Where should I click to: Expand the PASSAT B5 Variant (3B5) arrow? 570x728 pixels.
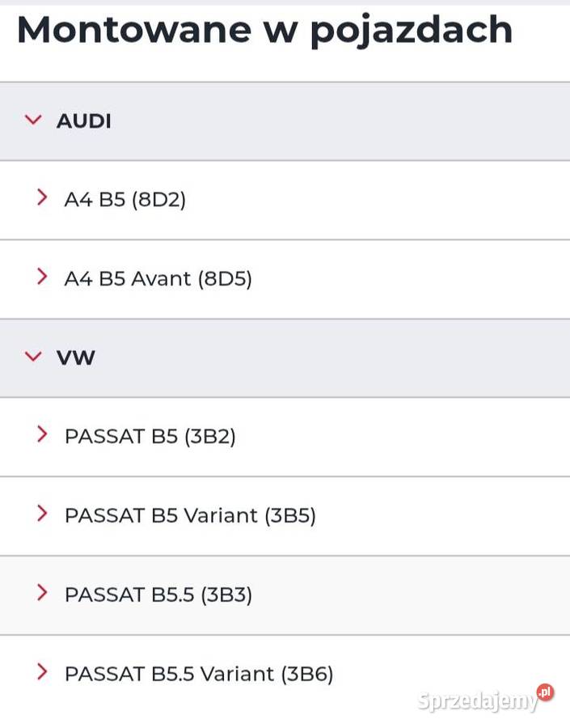(42, 514)
